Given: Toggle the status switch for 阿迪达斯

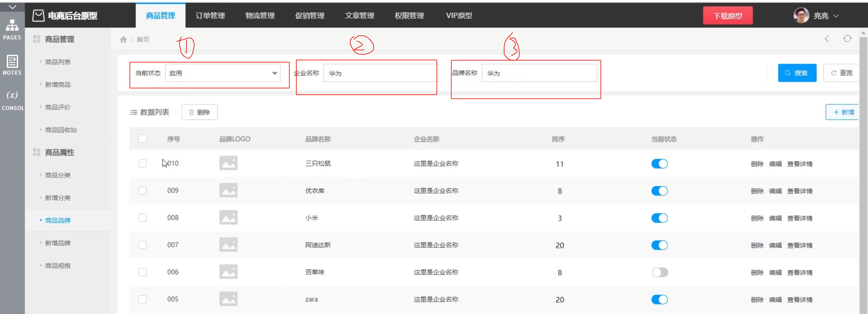Looking at the screenshot, I should 659,245.
